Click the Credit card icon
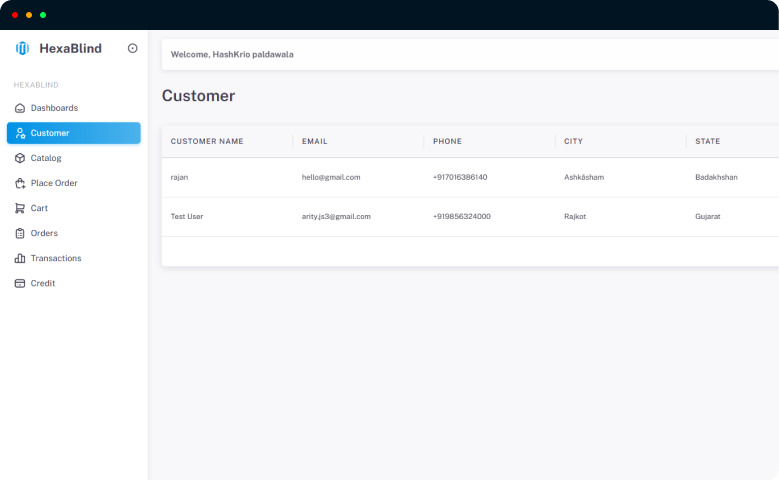779x480 pixels. (20, 283)
